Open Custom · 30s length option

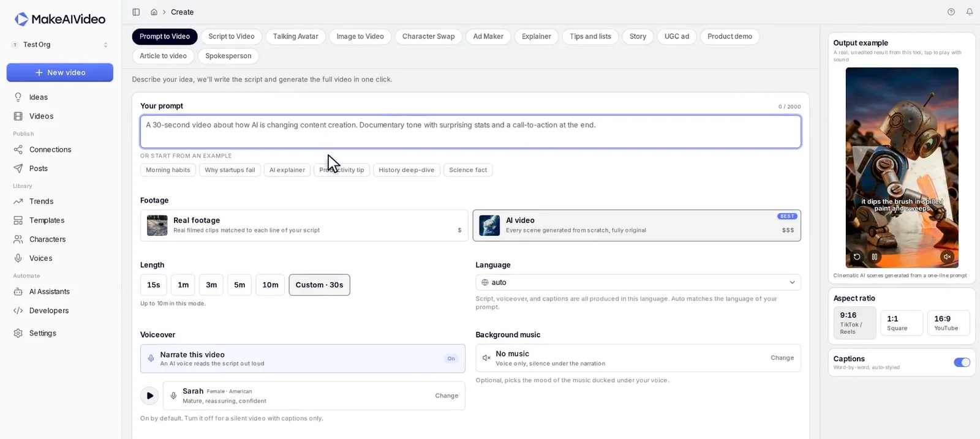click(319, 285)
